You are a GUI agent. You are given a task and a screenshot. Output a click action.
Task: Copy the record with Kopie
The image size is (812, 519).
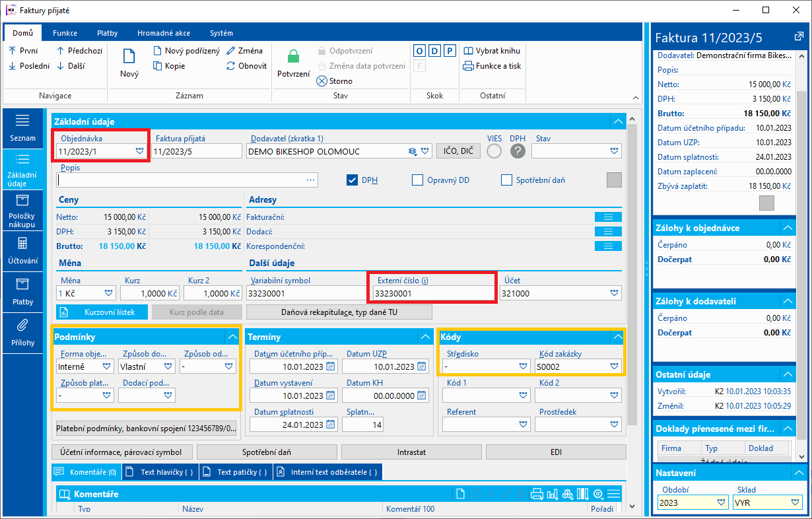click(169, 66)
